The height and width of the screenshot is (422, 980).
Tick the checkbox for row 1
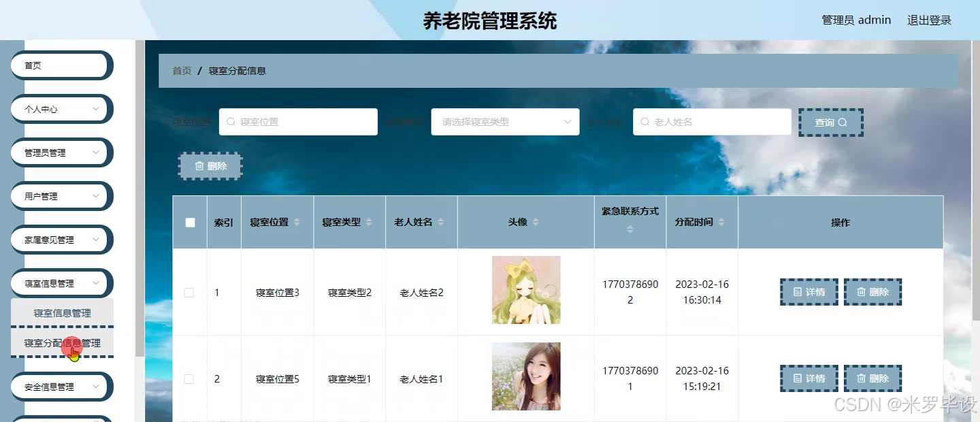(x=189, y=293)
